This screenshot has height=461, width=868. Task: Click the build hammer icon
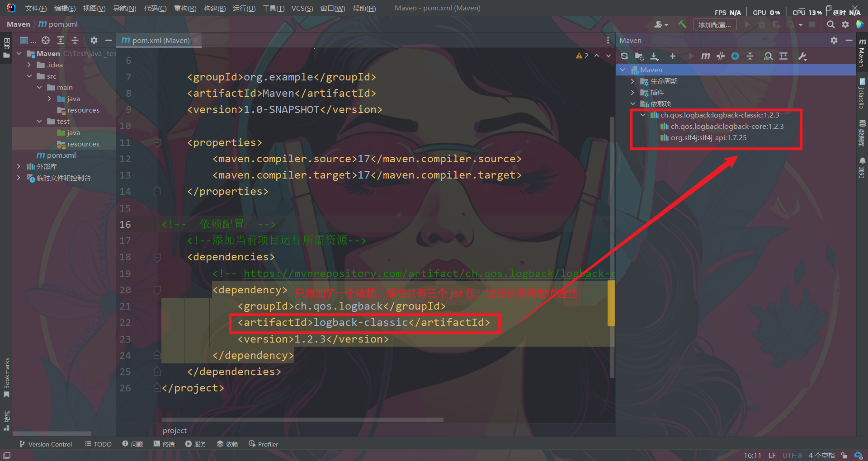(x=682, y=24)
